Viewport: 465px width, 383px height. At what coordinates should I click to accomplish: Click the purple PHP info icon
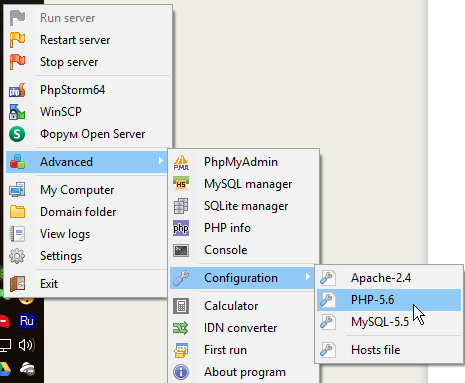click(181, 228)
